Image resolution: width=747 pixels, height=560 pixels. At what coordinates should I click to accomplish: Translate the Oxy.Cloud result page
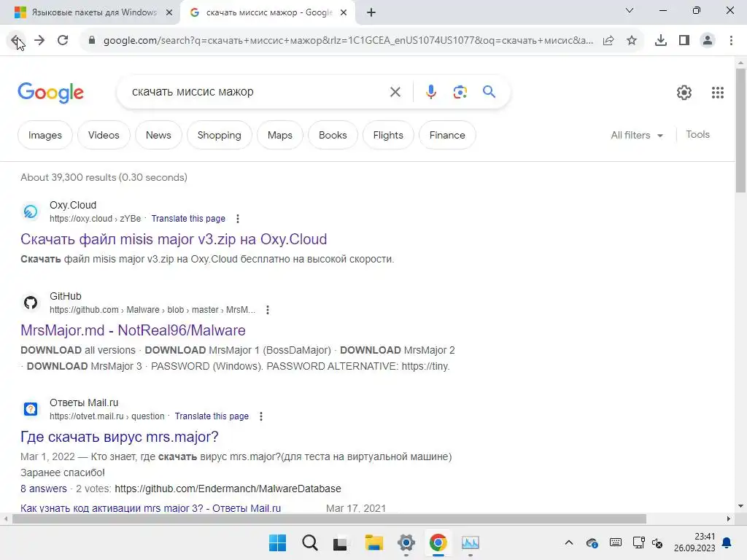coord(188,219)
